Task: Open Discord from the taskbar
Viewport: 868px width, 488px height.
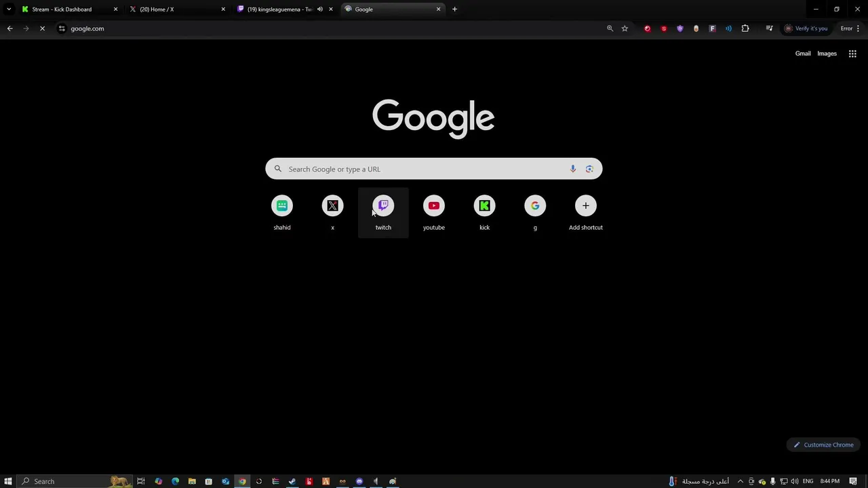Action: [359, 481]
